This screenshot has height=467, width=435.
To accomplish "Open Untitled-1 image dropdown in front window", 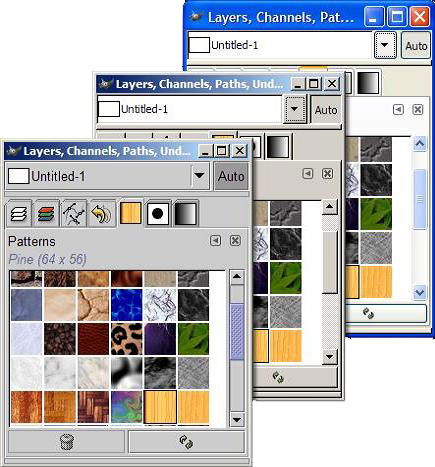I will 199,176.
